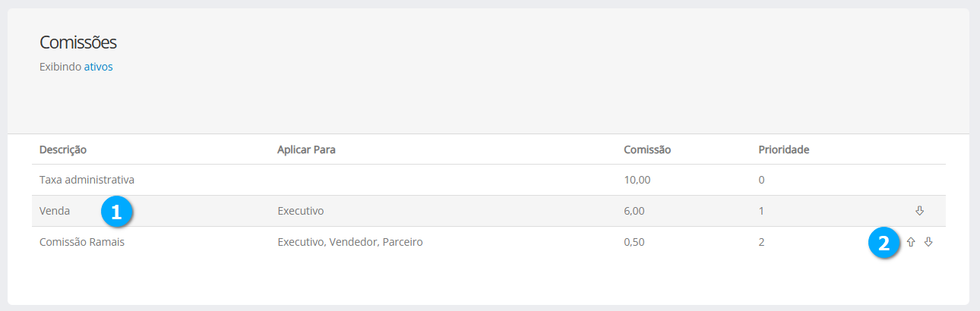980x311 pixels.
Task: Click priority value 0 of Taxa administrativa
Action: click(761, 180)
